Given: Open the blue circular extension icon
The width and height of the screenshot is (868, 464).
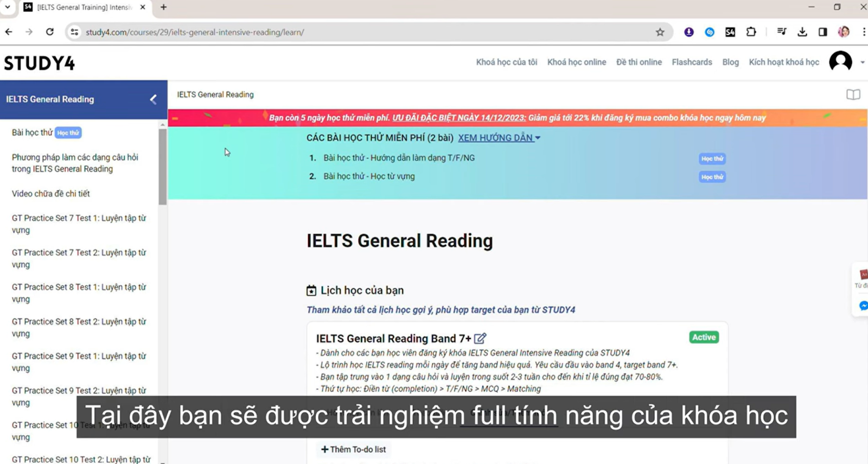Looking at the screenshot, I should [x=709, y=32].
